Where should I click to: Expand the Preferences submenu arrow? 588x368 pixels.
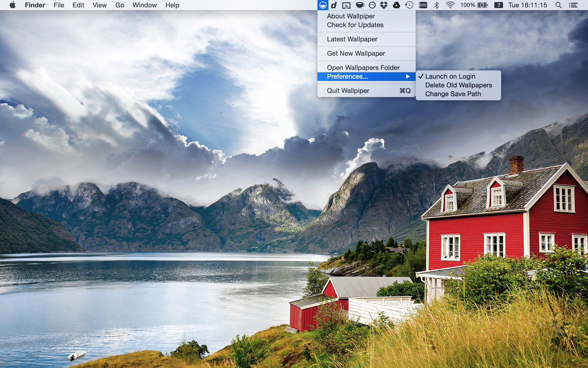[x=408, y=76]
